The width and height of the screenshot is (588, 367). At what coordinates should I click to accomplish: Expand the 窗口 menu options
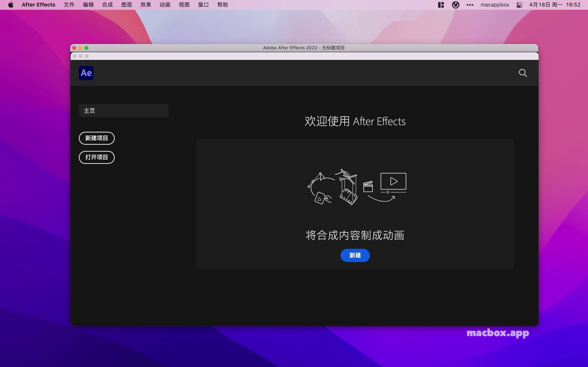(203, 5)
